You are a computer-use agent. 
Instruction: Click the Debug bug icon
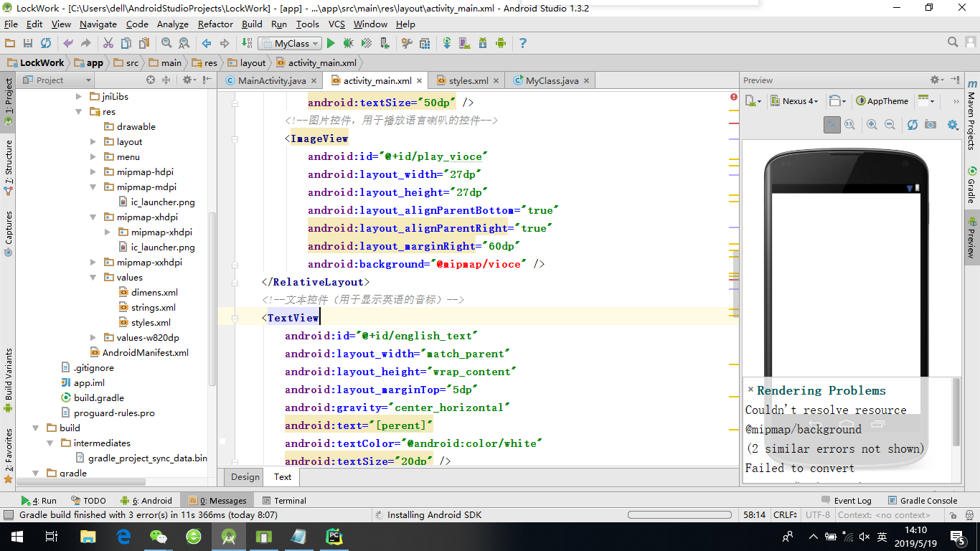(349, 43)
